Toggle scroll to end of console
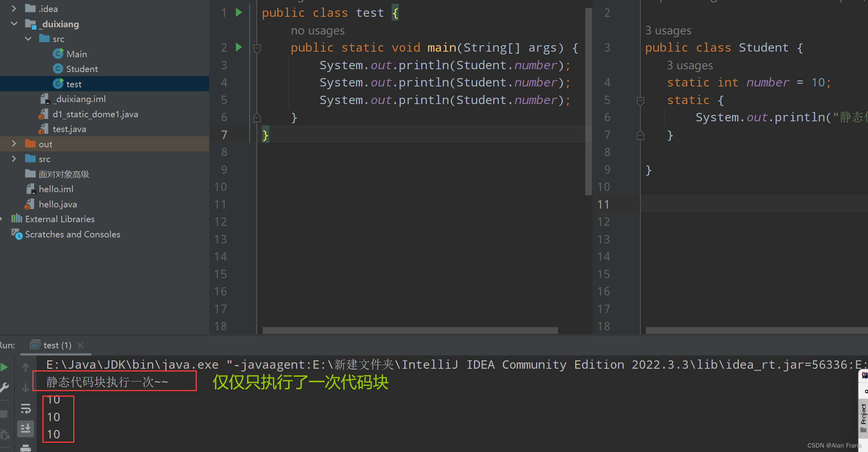The width and height of the screenshot is (868, 452). point(26,428)
